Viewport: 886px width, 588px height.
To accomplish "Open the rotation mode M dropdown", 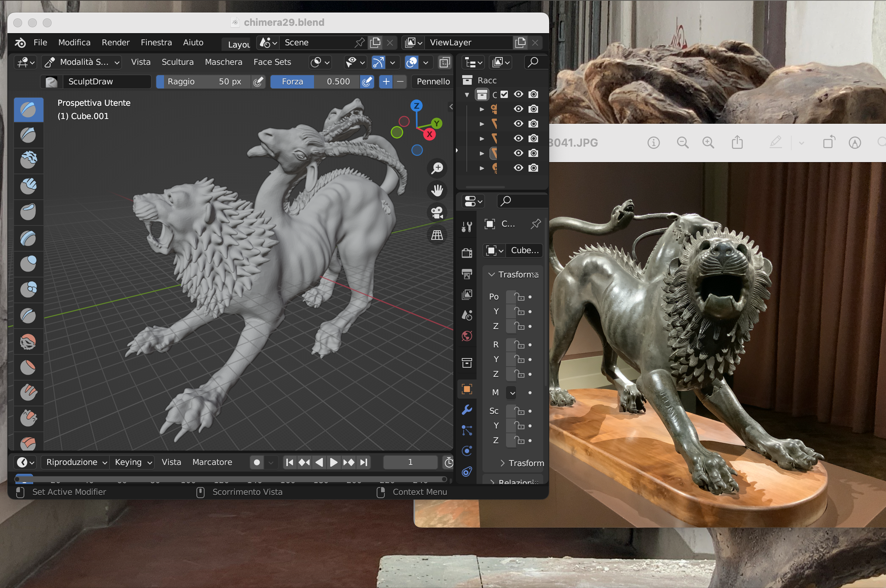I will click(x=512, y=393).
